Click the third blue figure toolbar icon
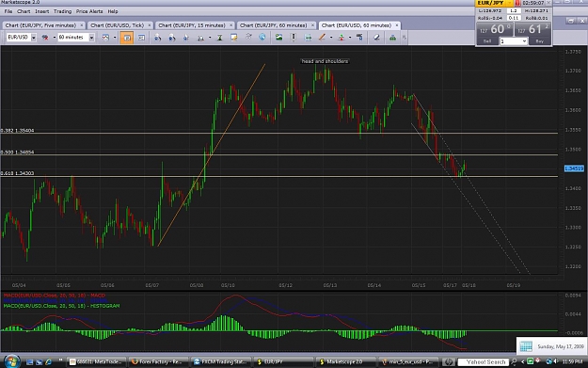This screenshot has width=588, height=368. [x=186, y=38]
